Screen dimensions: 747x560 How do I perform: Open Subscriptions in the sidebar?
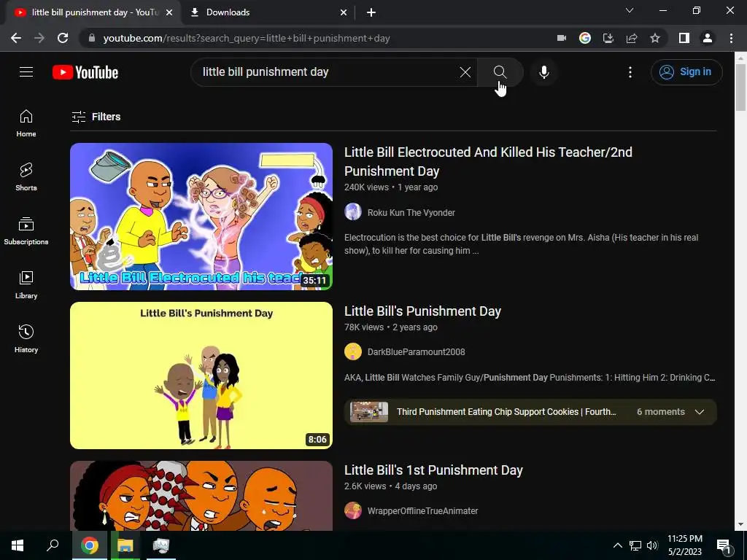pyautogui.click(x=26, y=231)
